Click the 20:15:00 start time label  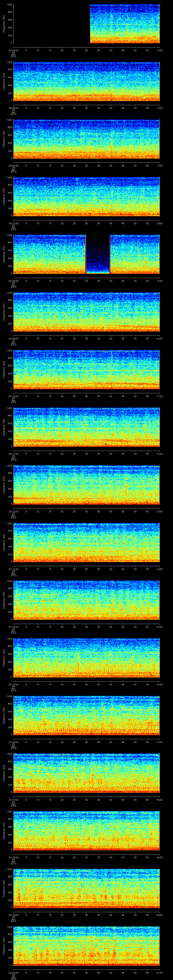13,684
